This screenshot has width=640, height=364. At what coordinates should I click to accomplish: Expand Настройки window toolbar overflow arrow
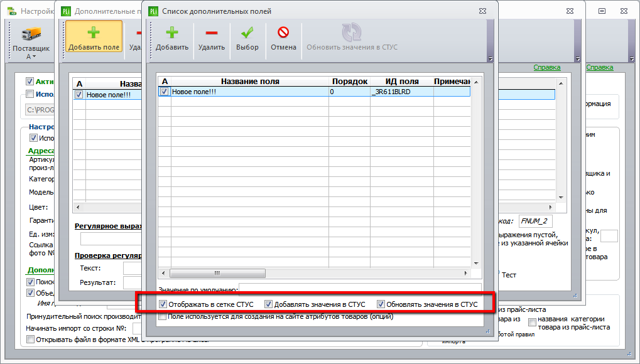coord(631,59)
